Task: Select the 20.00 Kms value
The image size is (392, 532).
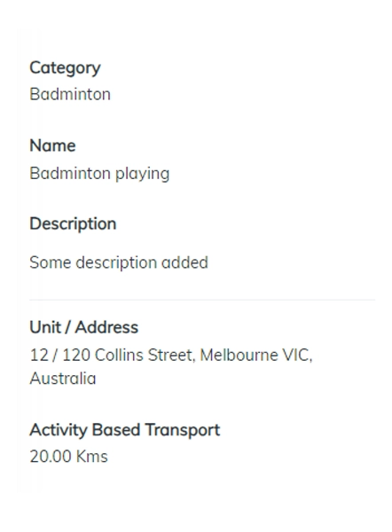Action: tap(68, 457)
